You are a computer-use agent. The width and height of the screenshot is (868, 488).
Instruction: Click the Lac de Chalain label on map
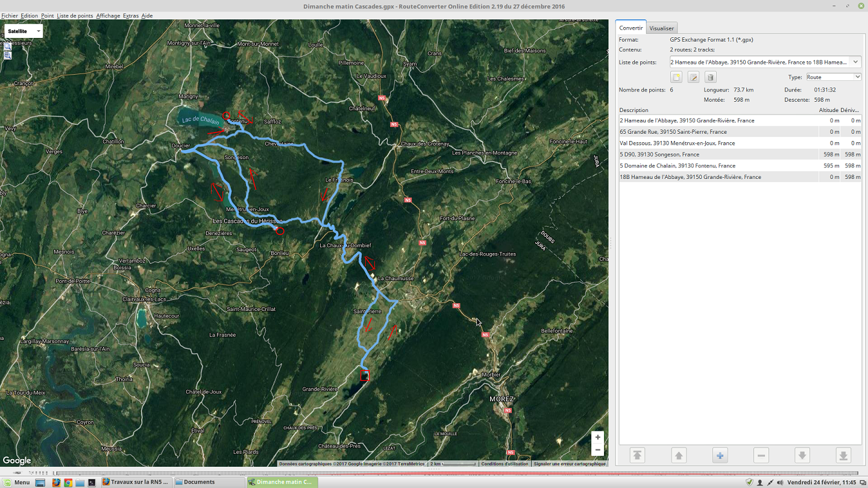(x=200, y=120)
